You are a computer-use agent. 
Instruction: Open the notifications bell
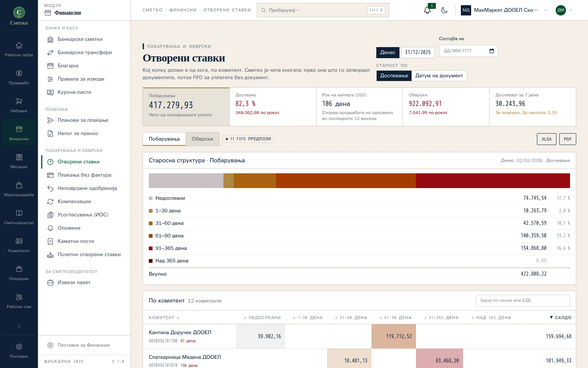pos(427,10)
